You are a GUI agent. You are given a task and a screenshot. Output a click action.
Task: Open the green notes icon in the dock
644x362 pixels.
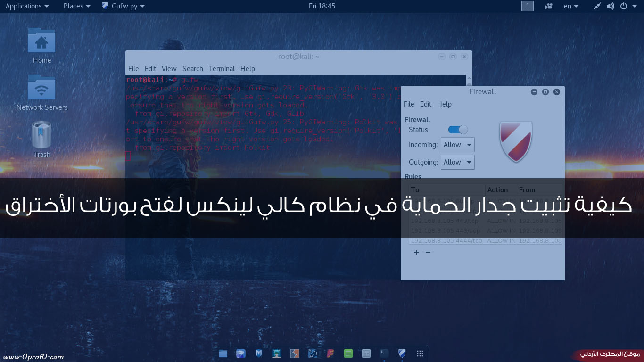tap(348, 353)
